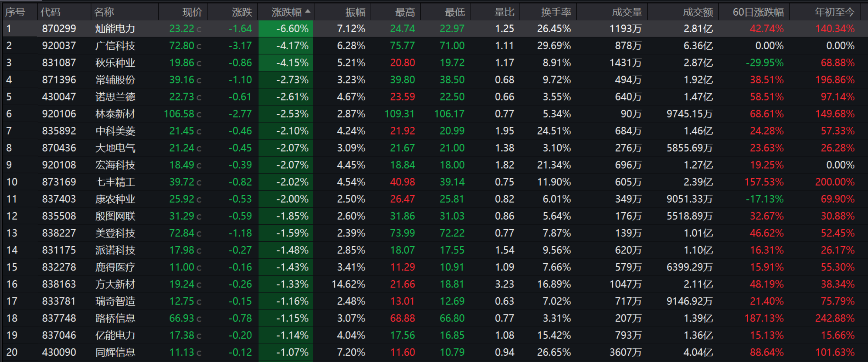Select stock 亿能电力
Image resolution: width=868 pixels, height=362 pixels.
[x=115, y=335]
